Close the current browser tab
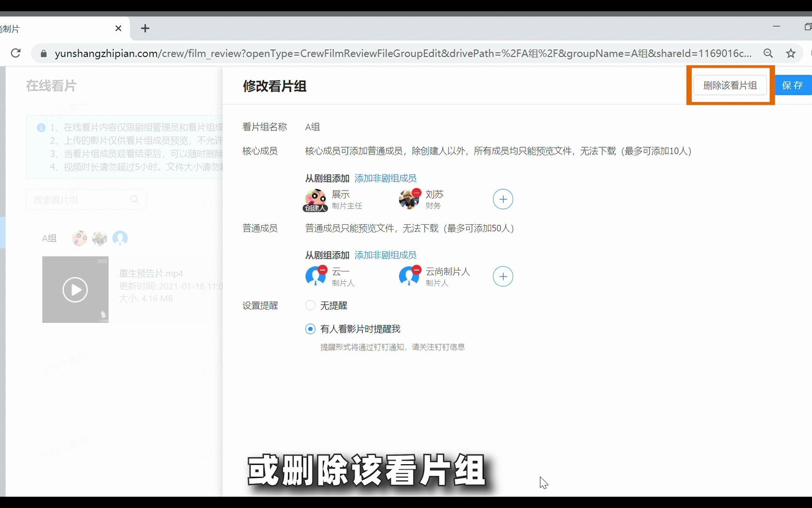Screen dimensions: 812x508 (118, 28)
